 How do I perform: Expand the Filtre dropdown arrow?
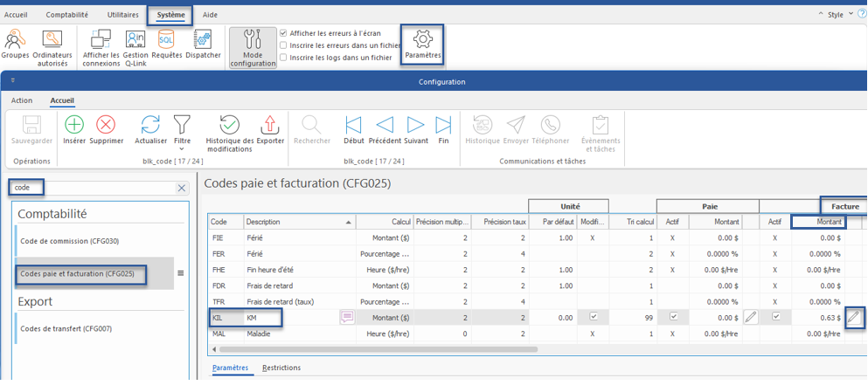pos(182,148)
